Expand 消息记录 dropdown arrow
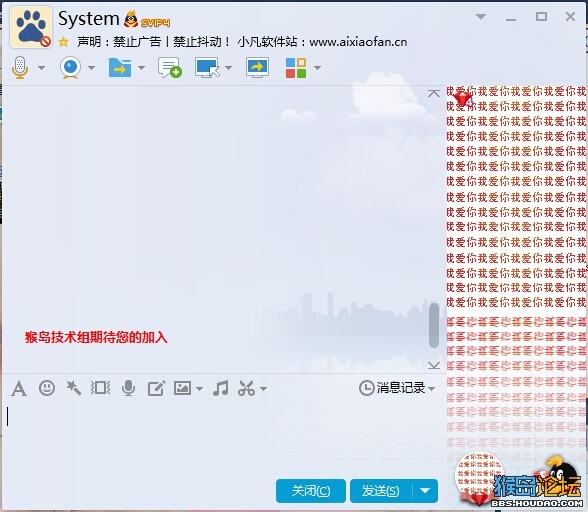The height and width of the screenshot is (512, 588). (x=432, y=389)
